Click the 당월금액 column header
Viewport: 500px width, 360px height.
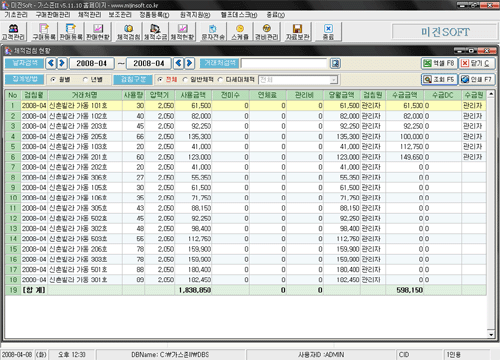(342, 95)
